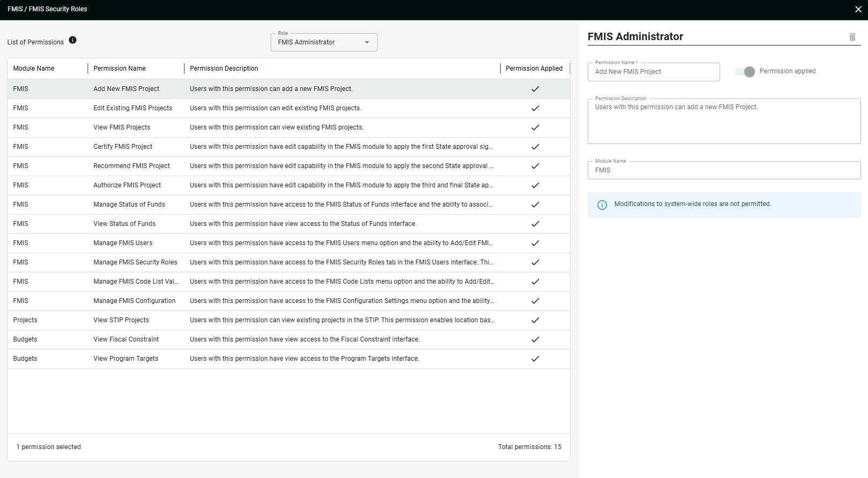868x478 pixels.
Task: Select the View FMIS Projects permission name
Action: click(122, 127)
